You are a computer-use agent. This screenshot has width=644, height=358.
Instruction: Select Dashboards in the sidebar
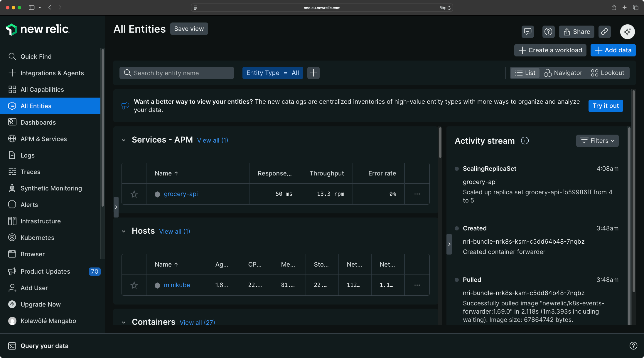(38, 122)
